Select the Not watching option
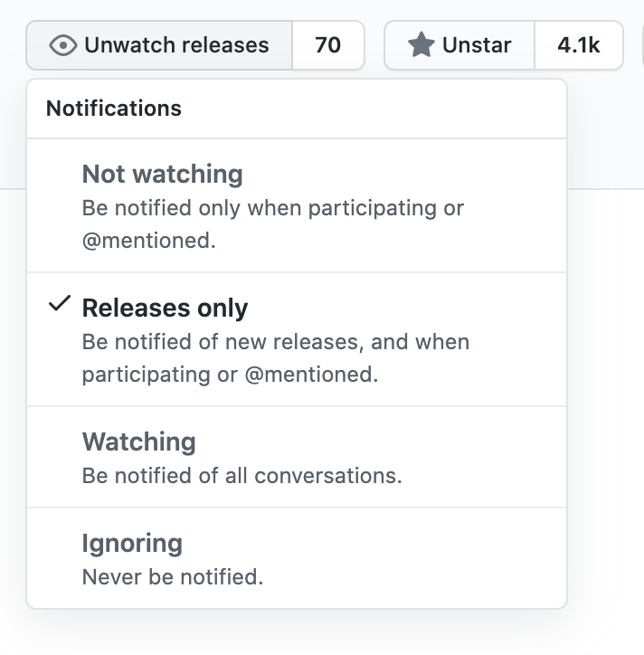The image size is (644, 655). point(163,174)
